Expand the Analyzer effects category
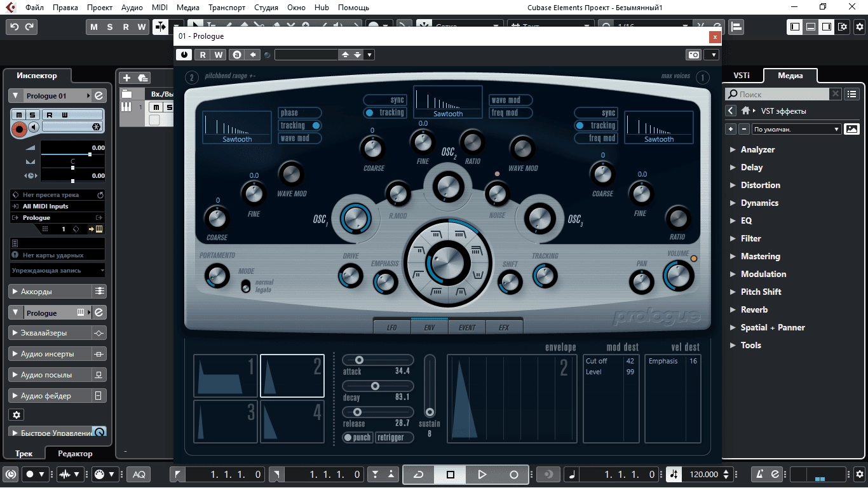Screen dimensions: 868x488 (733, 150)
